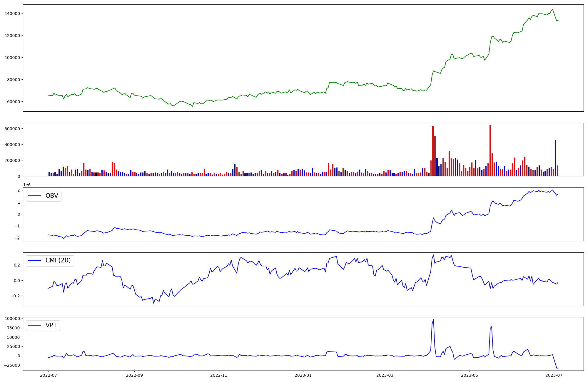Click the 2023-05 x-axis label
This screenshot has height=382, width=588.
pyautogui.click(x=469, y=375)
